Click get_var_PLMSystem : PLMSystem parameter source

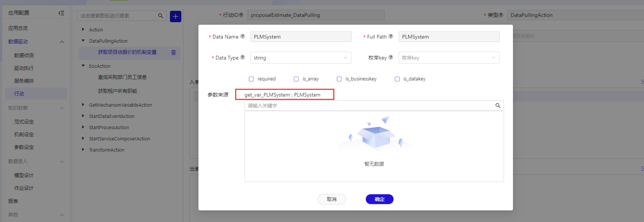283,95
